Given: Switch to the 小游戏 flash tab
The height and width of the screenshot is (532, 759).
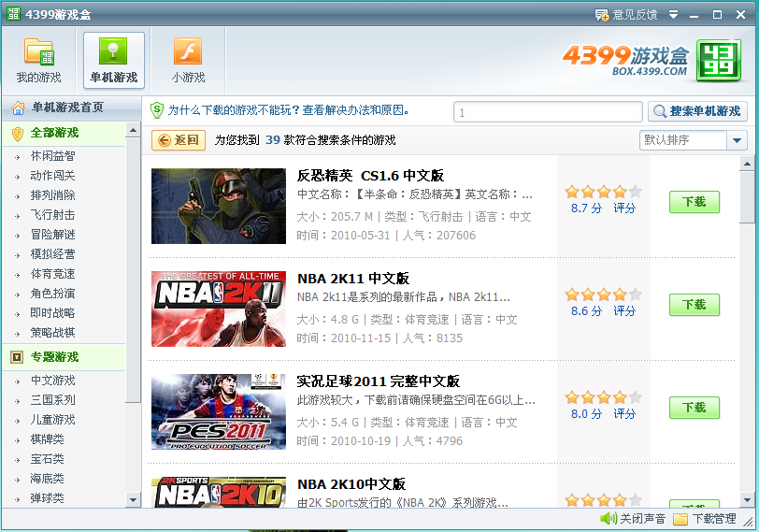Looking at the screenshot, I should click(x=188, y=61).
